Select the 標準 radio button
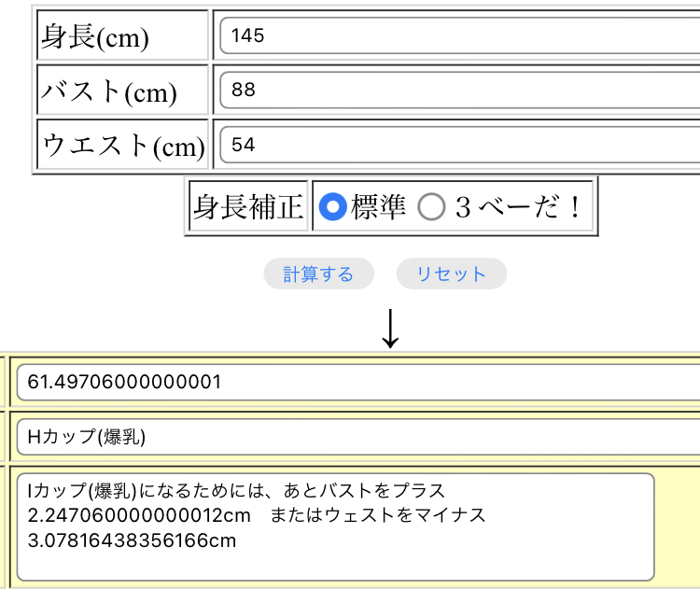Image resolution: width=700 pixels, height=589 pixels. pos(332,206)
